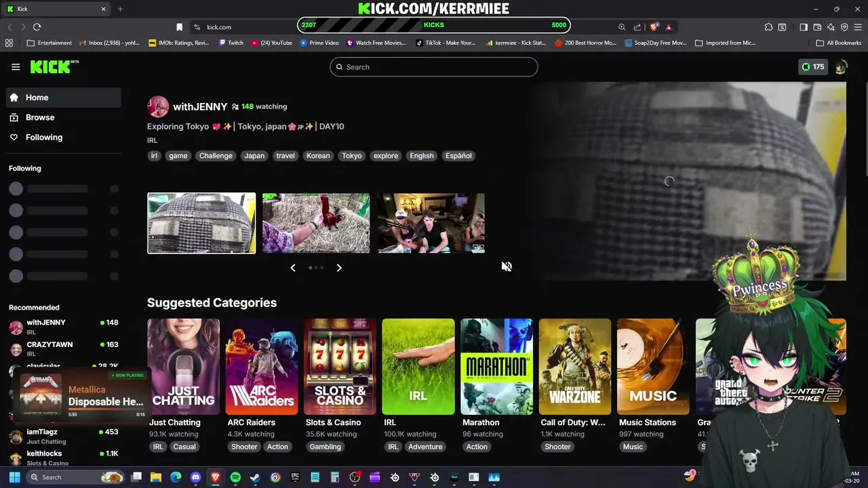868x488 pixels.
Task: Open the apps grid in the bookmarks bar
Action: [9, 43]
